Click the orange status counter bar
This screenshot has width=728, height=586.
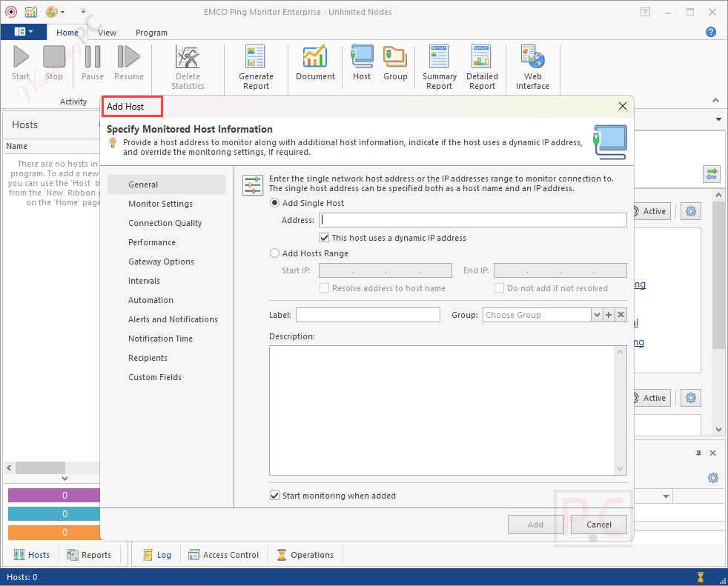pos(54,533)
